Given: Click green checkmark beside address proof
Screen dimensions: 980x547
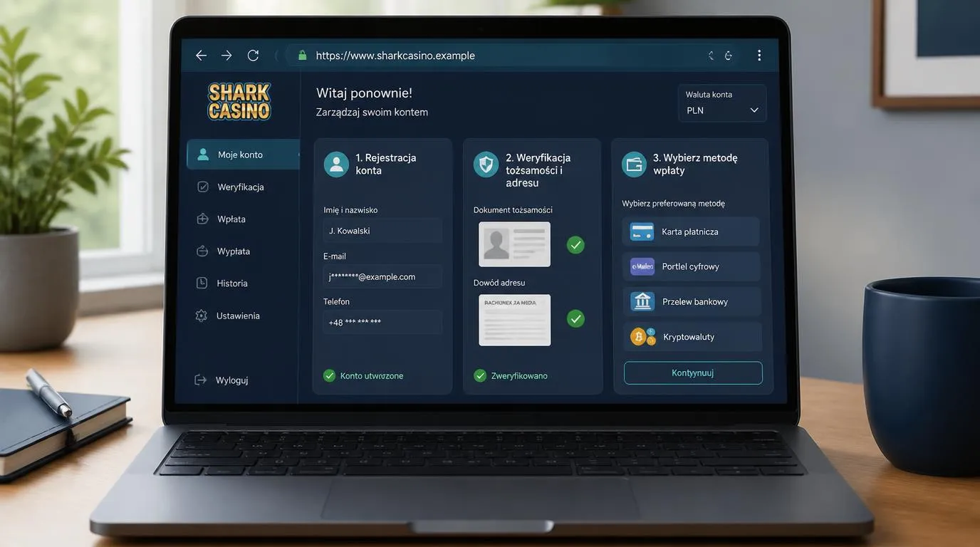Looking at the screenshot, I should tap(575, 318).
